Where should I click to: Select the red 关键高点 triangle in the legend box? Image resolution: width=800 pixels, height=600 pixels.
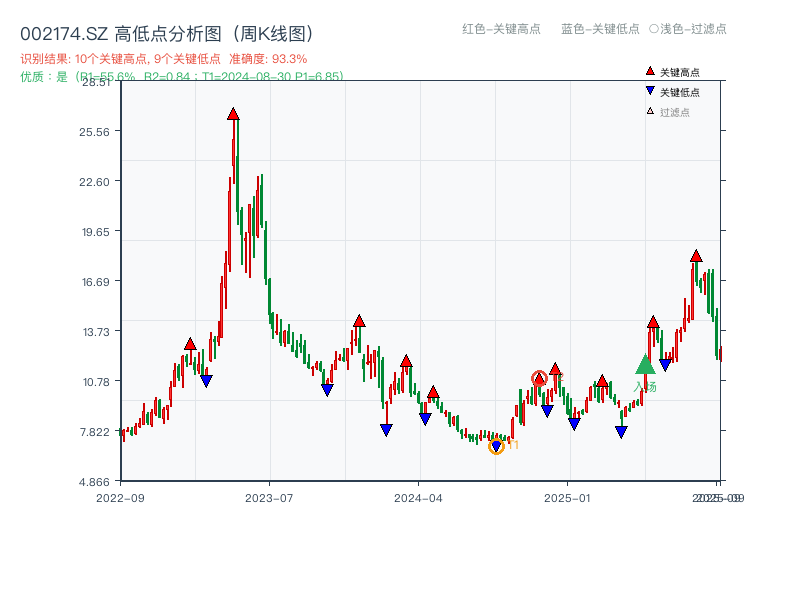click(649, 71)
